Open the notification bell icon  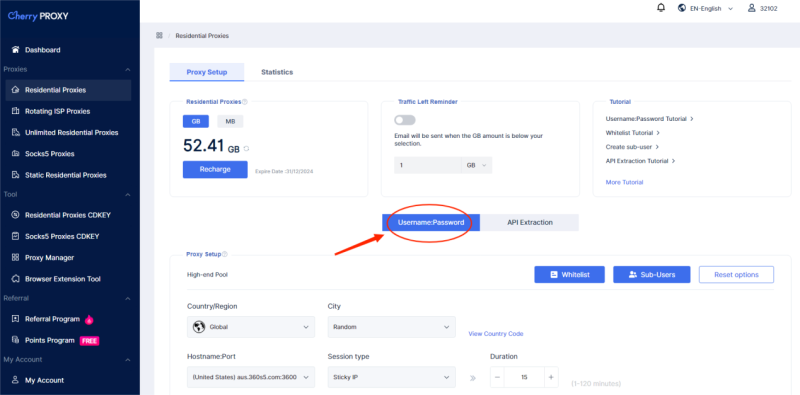pyautogui.click(x=661, y=8)
